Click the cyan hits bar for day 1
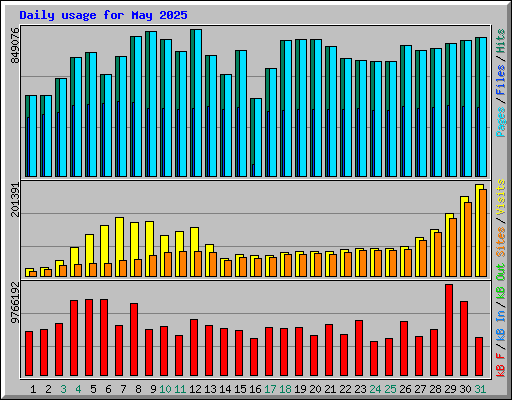 [x=33, y=136]
